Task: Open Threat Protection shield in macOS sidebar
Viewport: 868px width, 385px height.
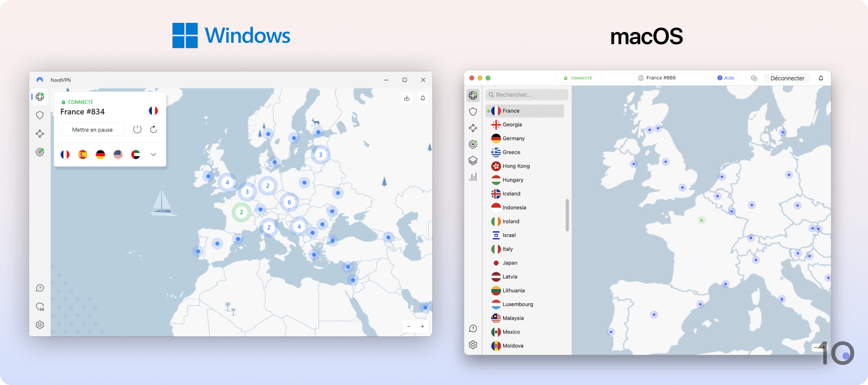Action: point(473,111)
